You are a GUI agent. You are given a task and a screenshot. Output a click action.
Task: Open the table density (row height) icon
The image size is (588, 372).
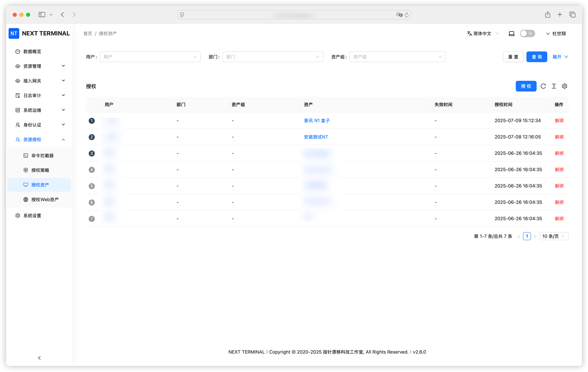[554, 86]
